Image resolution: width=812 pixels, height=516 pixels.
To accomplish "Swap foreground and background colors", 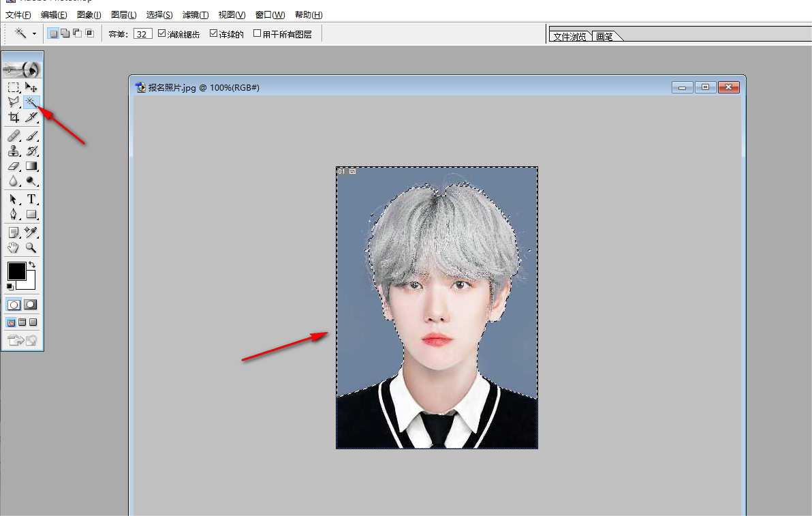I will point(31,264).
